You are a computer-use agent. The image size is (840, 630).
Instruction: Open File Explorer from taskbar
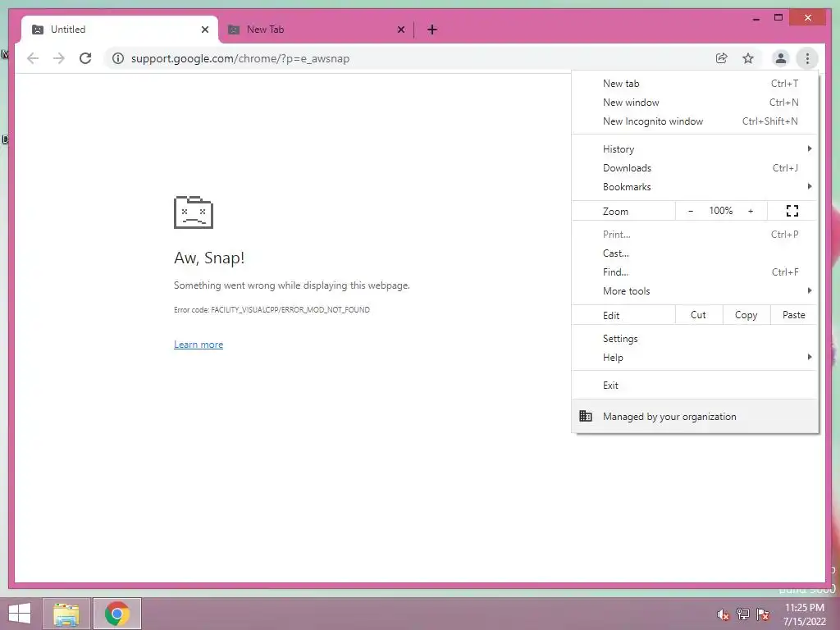[66, 614]
